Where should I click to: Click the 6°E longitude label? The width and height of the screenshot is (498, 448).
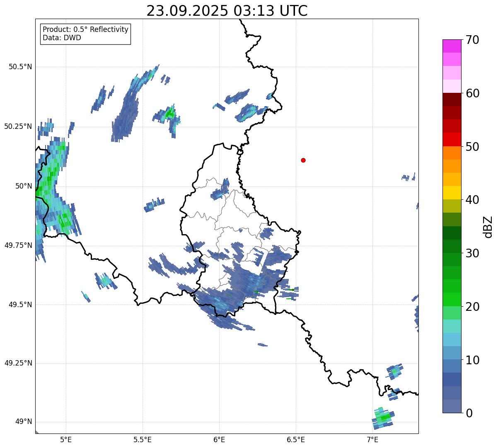point(219,440)
